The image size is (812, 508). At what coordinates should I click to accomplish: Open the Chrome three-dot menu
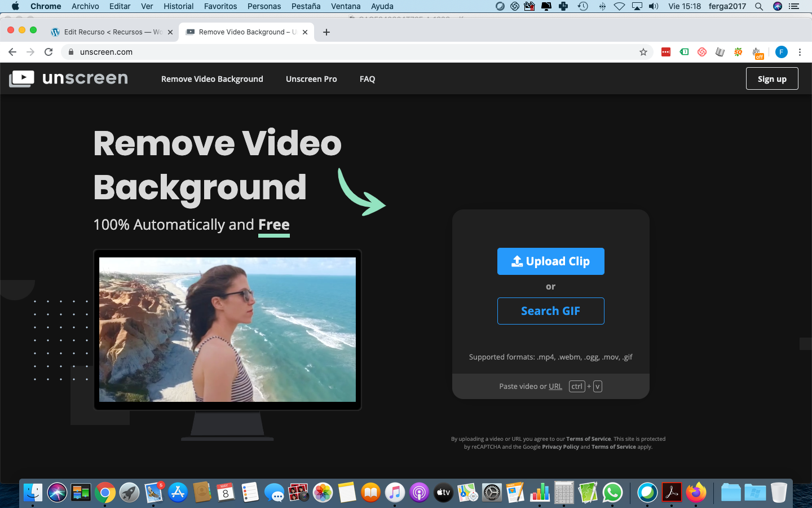tap(800, 52)
